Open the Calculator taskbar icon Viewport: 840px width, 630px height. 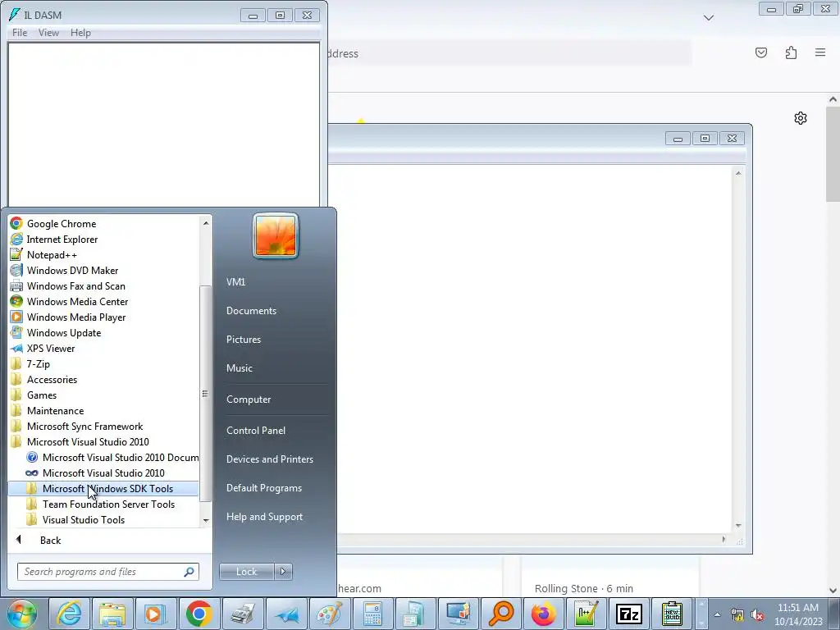pyautogui.click(x=372, y=614)
